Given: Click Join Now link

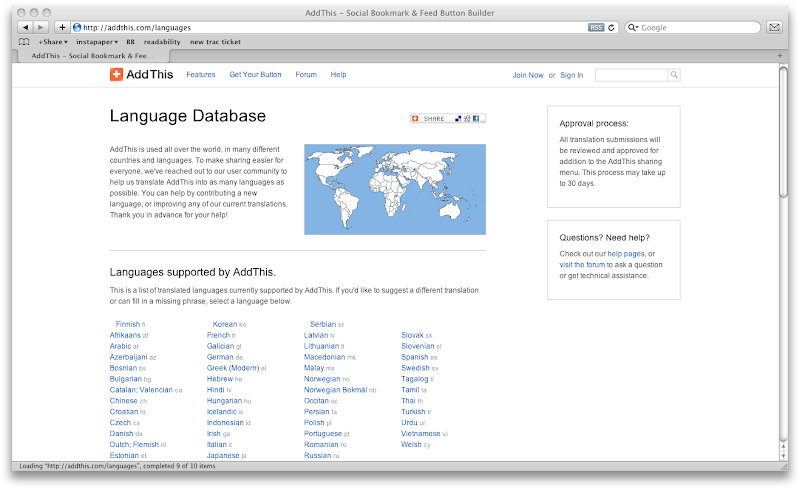Looking at the screenshot, I should (x=528, y=75).
